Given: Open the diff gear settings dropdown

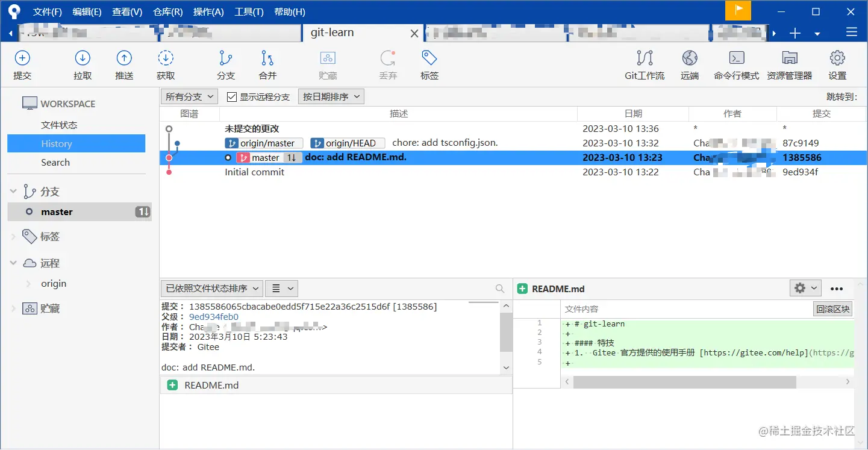Looking at the screenshot, I should coord(806,288).
